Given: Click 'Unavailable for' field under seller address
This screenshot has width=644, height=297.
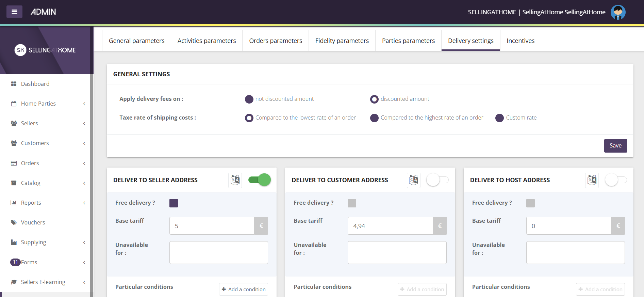Looking at the screenshot, I should tap(219, 252).
